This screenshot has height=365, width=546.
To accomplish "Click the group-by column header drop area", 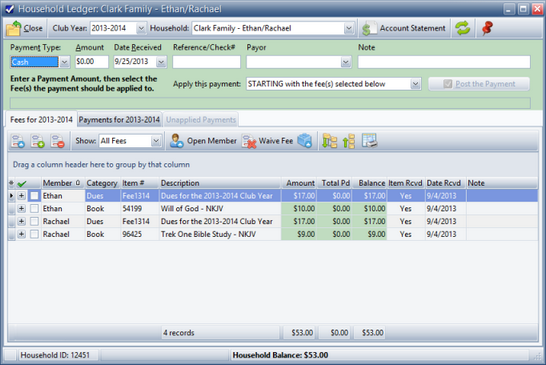I will pyautogui.click(x=273, y=165).
